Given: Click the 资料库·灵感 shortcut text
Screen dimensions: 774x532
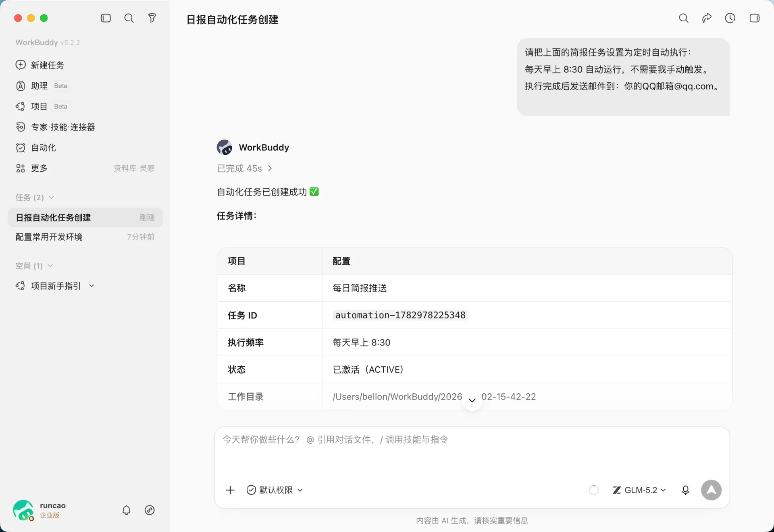Looking at the screenshot, I should click(x=134, y=168).
